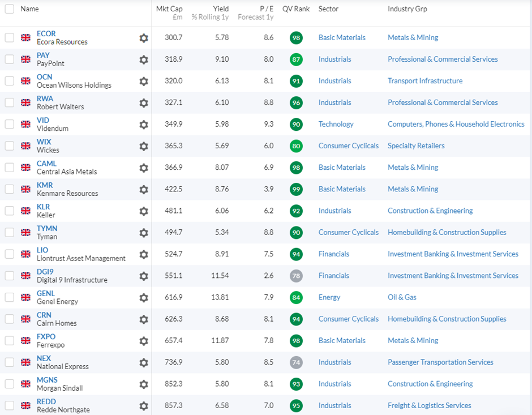The width and height of the screenshot is (532, 415).
Task: Open gear options for Liontrust Asset Management
Action: (x=144, y=255)
